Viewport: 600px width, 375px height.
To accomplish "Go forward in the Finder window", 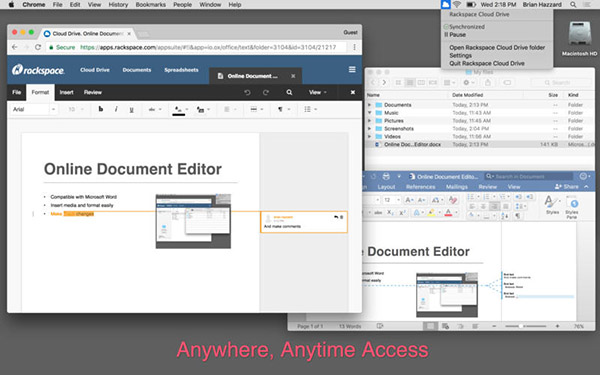I will [x=384, y=82].
